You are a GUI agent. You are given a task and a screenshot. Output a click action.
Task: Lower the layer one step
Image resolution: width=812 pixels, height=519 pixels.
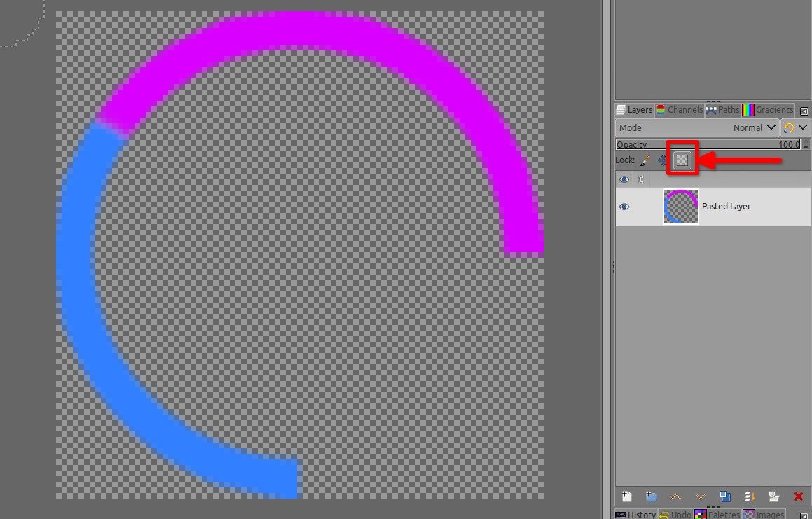[700, 497]
